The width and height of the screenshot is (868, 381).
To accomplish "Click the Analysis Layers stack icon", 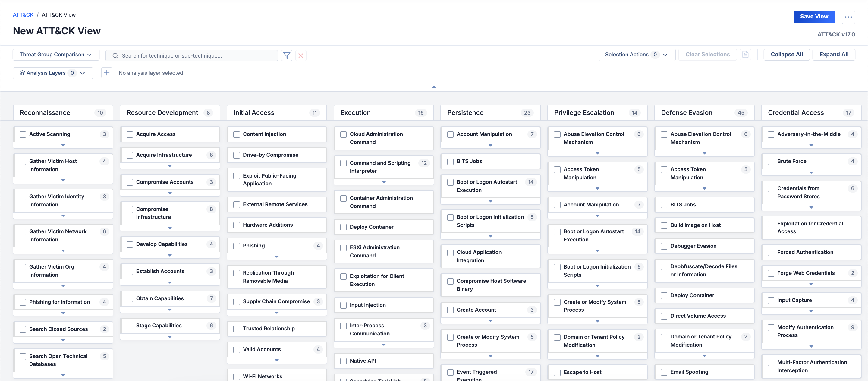I will pyautogui.click(x=22, y=73).
